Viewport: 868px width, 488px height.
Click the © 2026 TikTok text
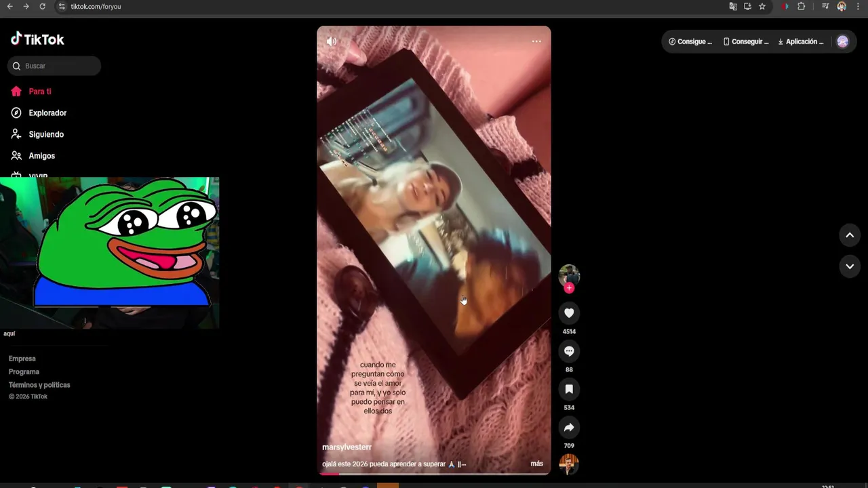[x=28, y=396]
